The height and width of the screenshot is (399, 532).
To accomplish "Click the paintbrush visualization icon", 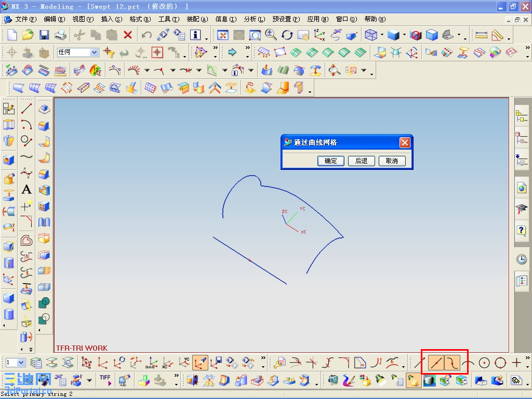I will coord(349,380).
